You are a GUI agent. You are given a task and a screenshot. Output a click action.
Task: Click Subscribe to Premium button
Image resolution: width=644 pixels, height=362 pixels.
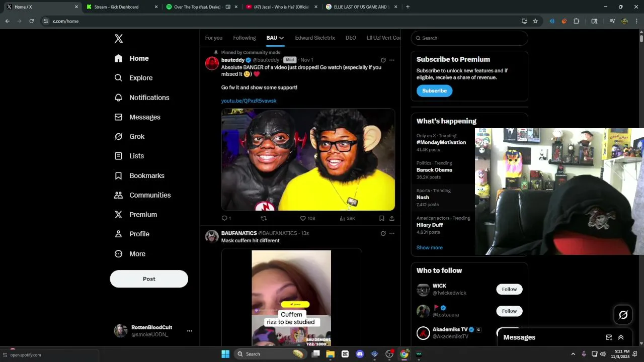(434, 91)
